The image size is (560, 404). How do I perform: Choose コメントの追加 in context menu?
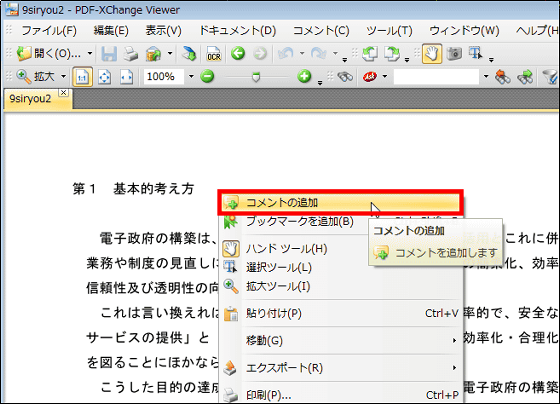tap(340, 203)
